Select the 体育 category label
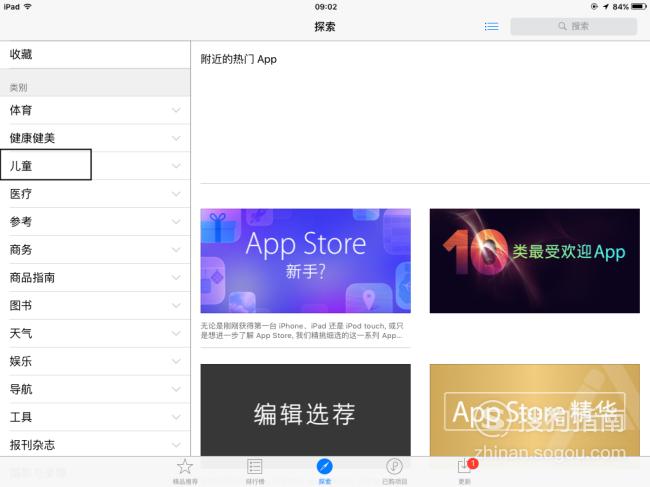The width and height of the screenshot is (650, 487). (x=21, y=110)
